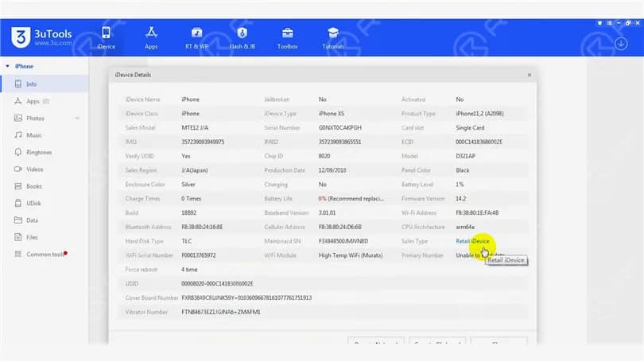Viewport: 644px width, 362px height.
Task: Select ECID value 000C14183686002E
Action: (479, 142)
